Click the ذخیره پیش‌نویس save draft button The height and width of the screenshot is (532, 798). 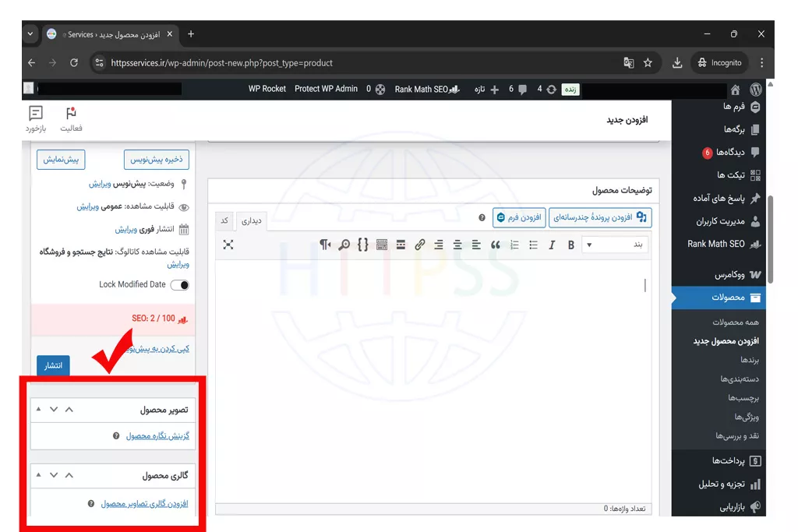[156, 160]
